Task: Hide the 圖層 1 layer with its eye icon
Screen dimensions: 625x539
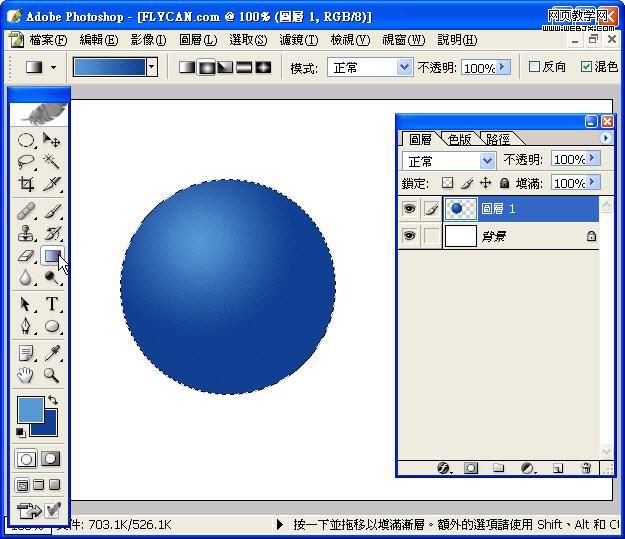Action: coord(408,209)
